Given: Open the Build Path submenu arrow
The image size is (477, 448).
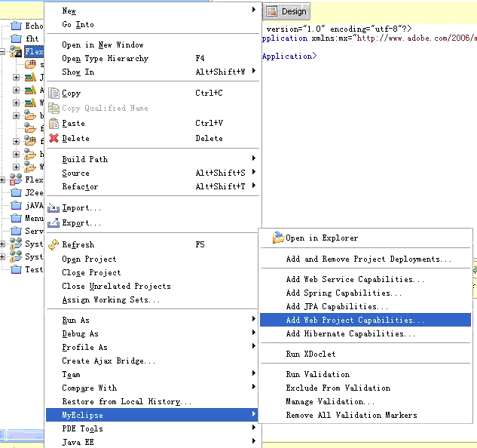Looking at the screenshot, I should pos(254,158).
